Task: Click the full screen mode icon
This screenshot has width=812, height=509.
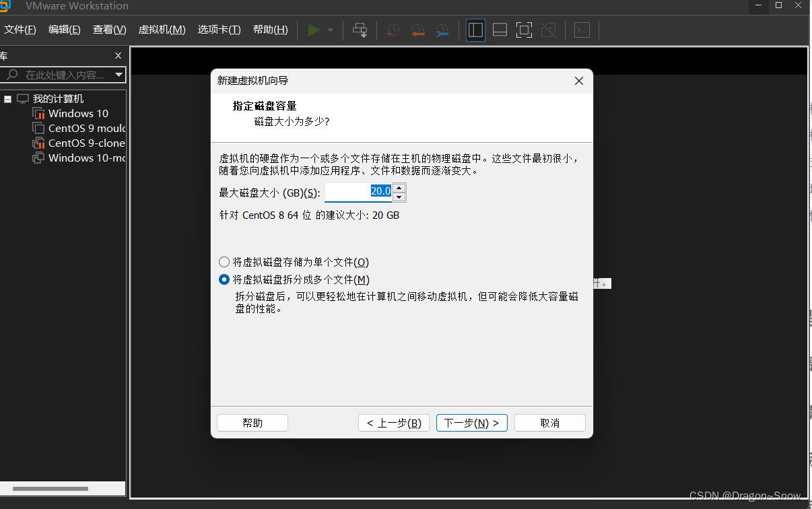Action: 524,30
